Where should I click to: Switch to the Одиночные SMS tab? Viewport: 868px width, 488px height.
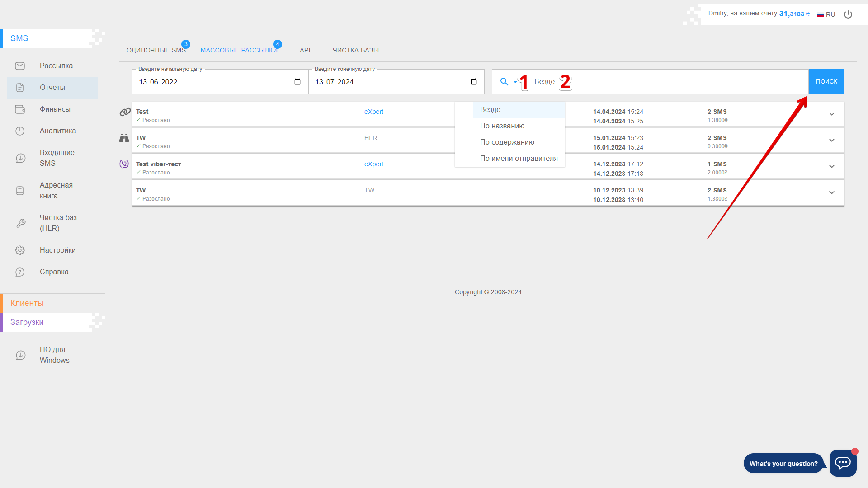pyautogui.click(x=156, y=50)
